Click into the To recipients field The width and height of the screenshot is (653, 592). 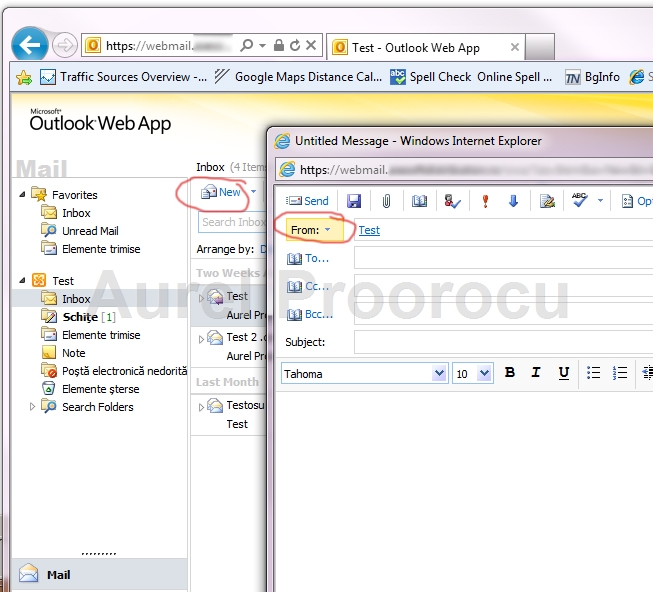[x=503, y=258]
